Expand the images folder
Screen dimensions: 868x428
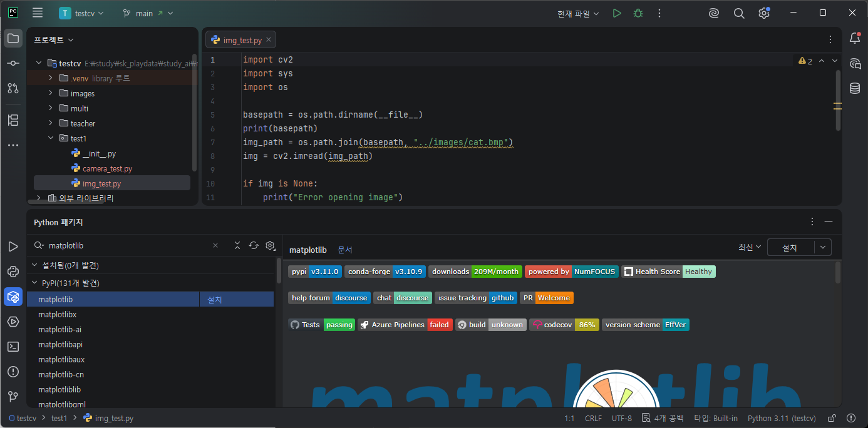(51, 93)
